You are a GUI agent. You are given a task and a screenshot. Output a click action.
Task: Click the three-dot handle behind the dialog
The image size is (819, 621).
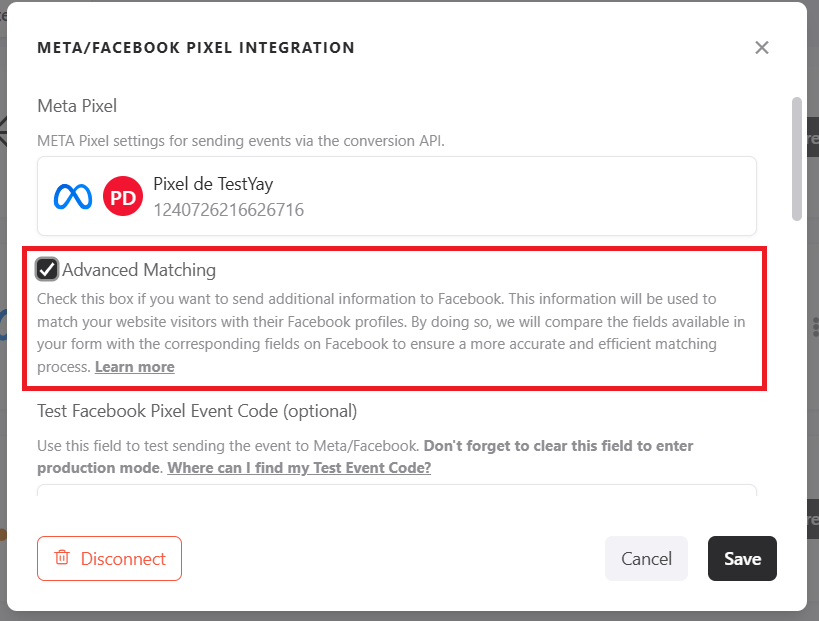tap(815, 327)
